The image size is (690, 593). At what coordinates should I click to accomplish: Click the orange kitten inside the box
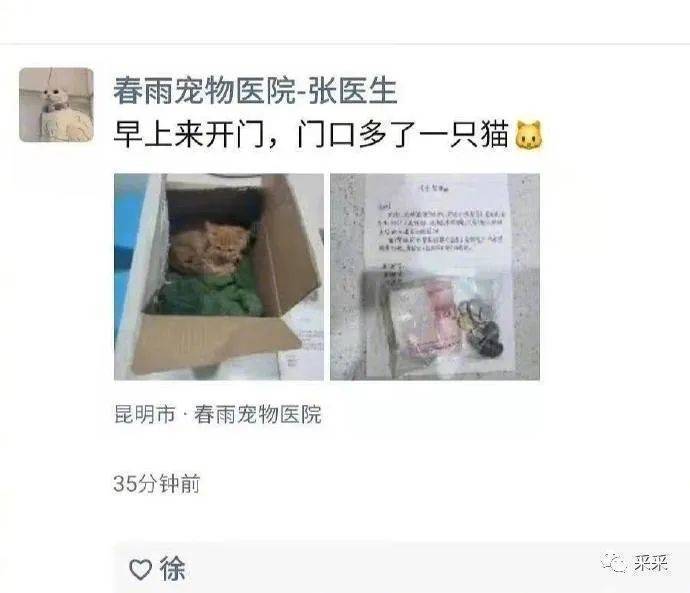(x=210, y=248)
